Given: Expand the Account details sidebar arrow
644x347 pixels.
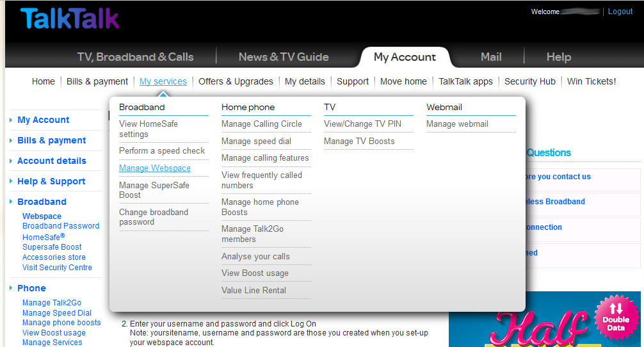Looking at the screenshot, I should click(x=11, y=161).
